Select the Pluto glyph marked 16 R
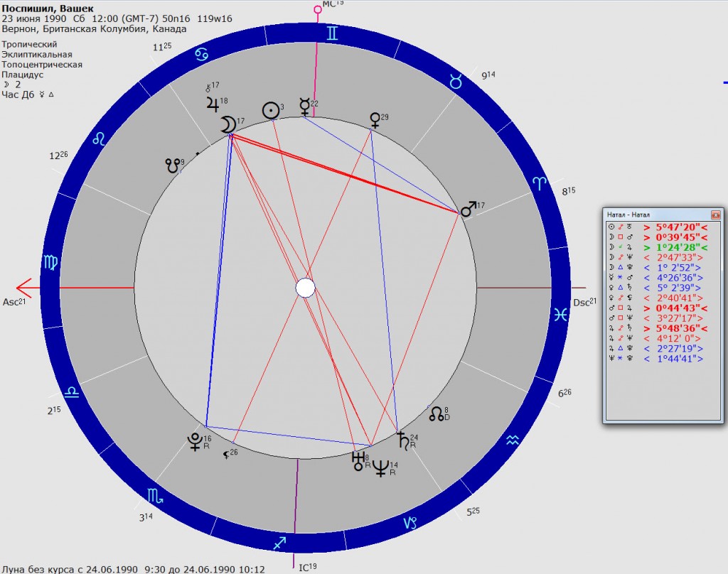728x574 pixels. point(195,442)
